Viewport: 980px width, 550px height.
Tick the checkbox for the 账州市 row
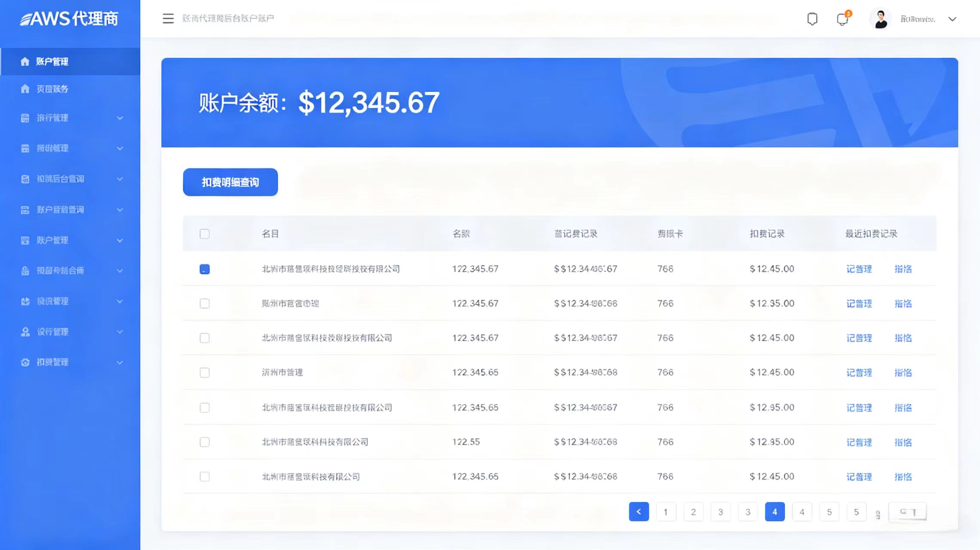pos(205,303)
